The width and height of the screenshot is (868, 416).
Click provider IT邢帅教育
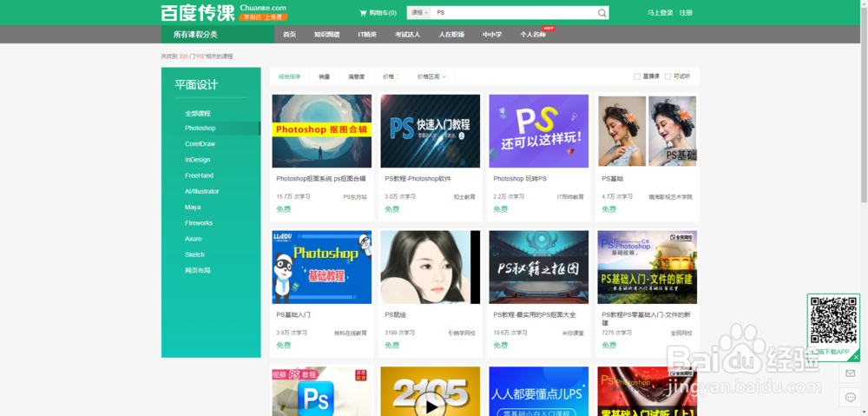point(571,196)
